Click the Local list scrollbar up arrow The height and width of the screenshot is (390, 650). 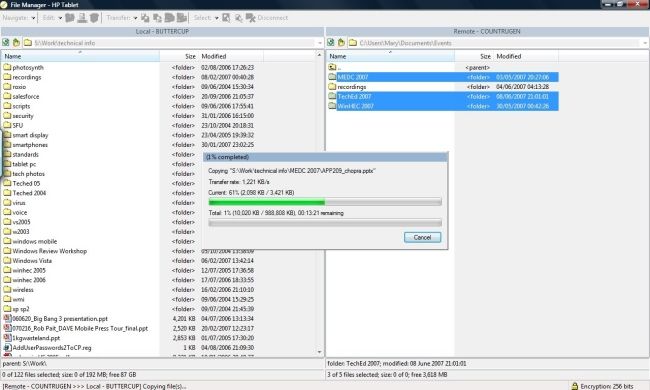tap(319, 55)
